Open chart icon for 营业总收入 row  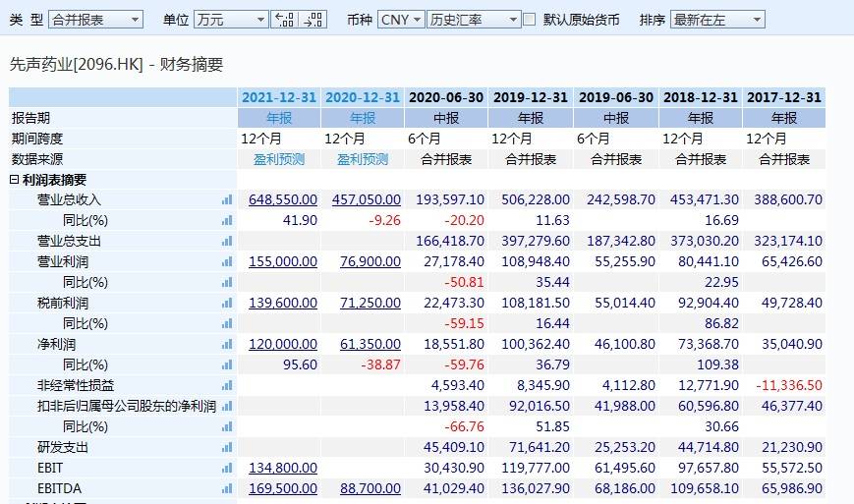click(x=227, y=199)
